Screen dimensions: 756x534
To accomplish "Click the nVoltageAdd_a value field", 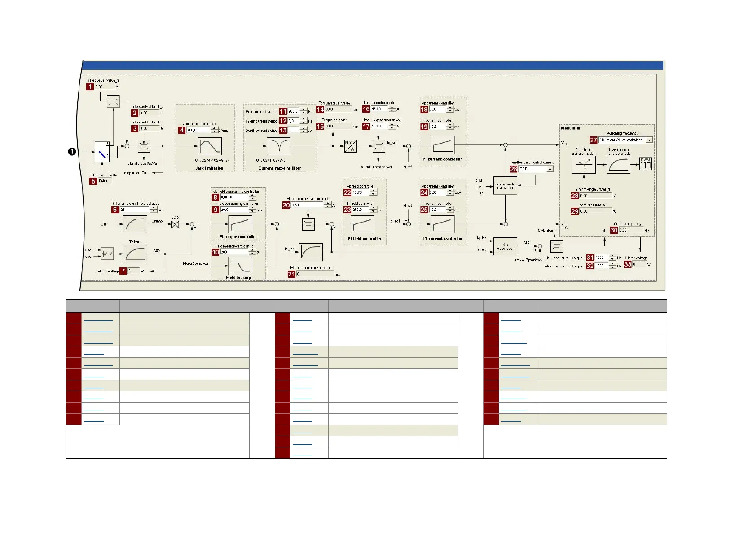I will click(x=596, y=211).
